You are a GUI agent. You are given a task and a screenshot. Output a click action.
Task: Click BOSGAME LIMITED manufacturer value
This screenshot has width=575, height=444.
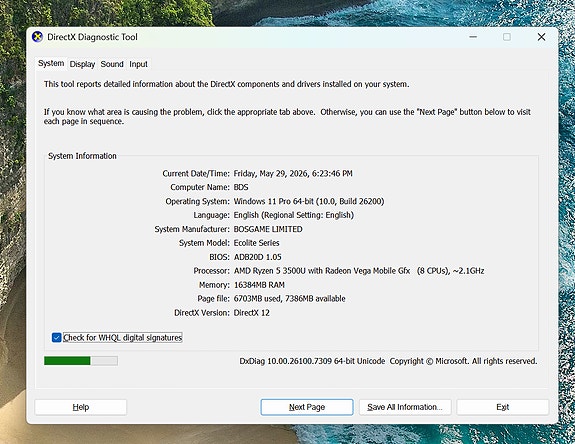[268, 229]
